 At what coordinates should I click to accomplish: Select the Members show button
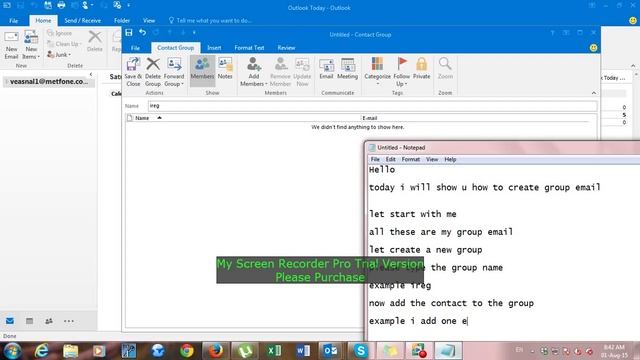(202, 71)
